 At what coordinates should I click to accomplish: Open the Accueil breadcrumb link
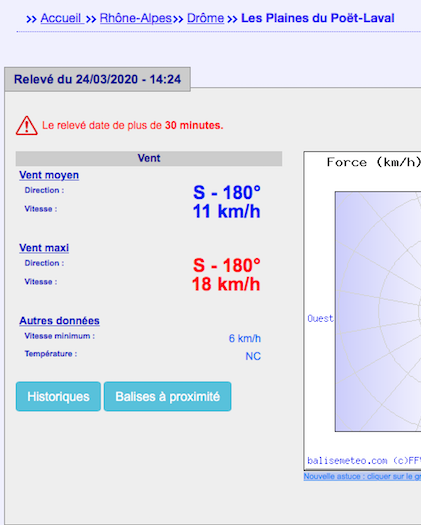point(61,18)
